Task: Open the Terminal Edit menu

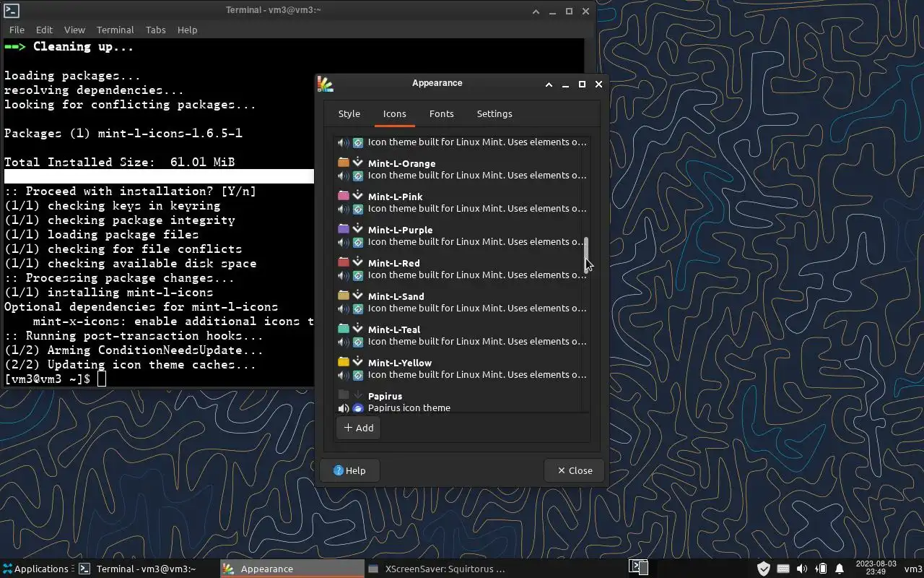Action: [44, 30]
